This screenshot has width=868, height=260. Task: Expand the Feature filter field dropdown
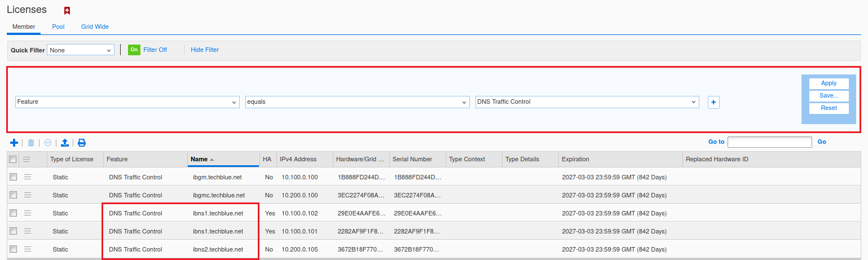[x=127, y=102]
